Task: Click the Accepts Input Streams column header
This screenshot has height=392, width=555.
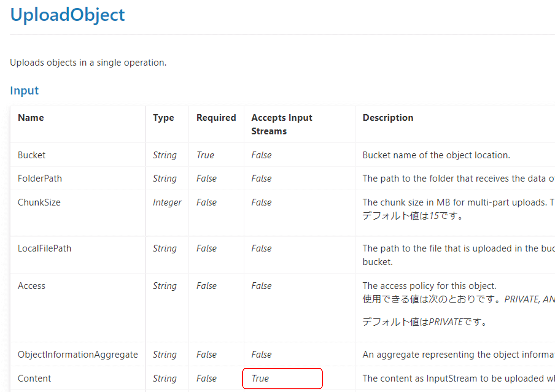Action: 282,124
